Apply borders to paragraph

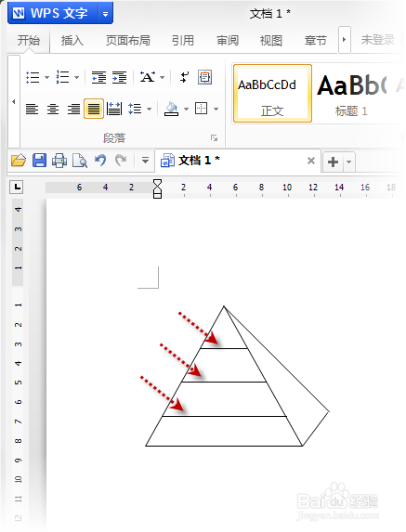coord(202,109)
